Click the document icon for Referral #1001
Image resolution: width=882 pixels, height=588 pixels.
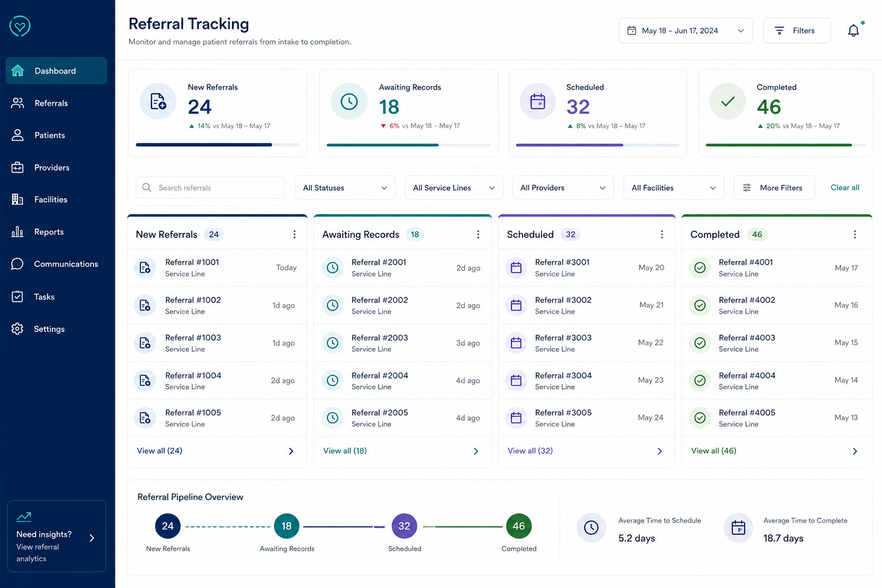click(145, 268)
